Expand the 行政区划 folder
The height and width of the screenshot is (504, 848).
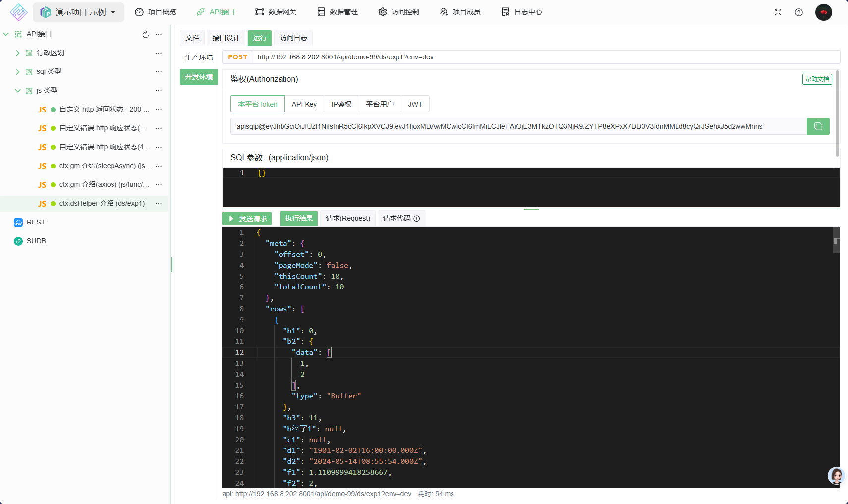(18, 53)
